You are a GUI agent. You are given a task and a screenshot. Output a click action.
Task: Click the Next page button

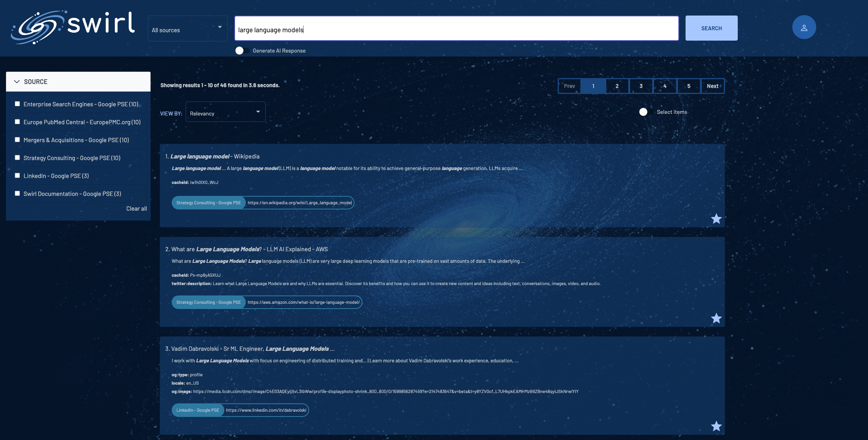coord(712,86)
